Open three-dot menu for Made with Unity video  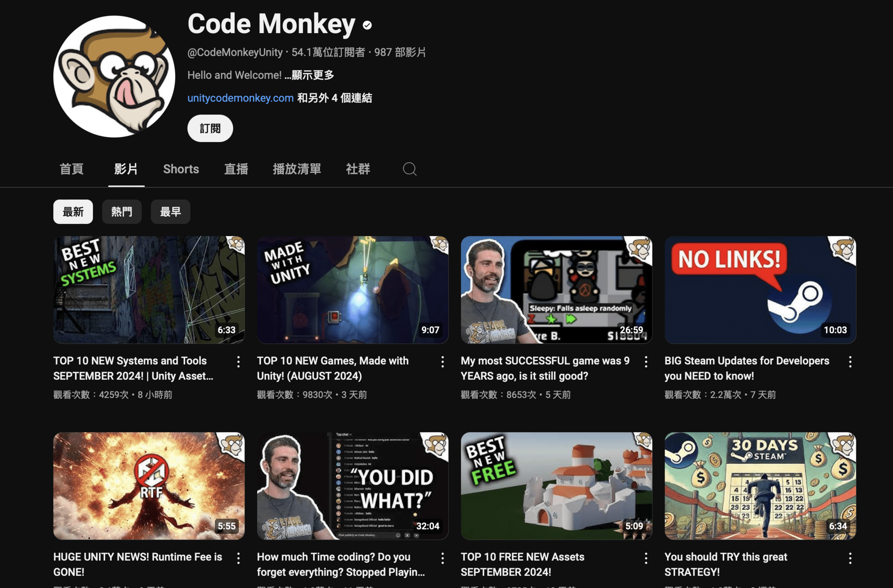tap(442, 362)
